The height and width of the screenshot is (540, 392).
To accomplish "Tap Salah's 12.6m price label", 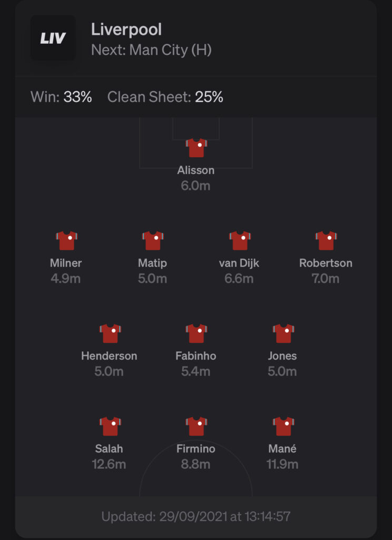I will [x=109, y=465].
